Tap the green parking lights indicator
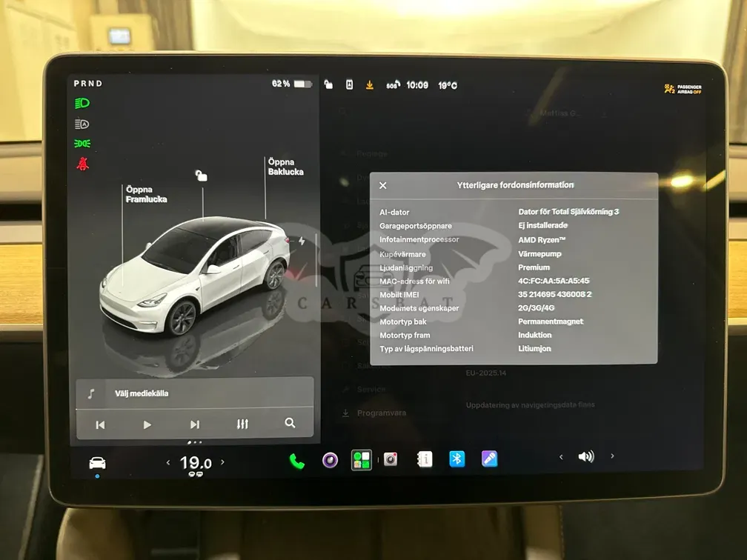 pyautogui.click(x=82, y=144)
